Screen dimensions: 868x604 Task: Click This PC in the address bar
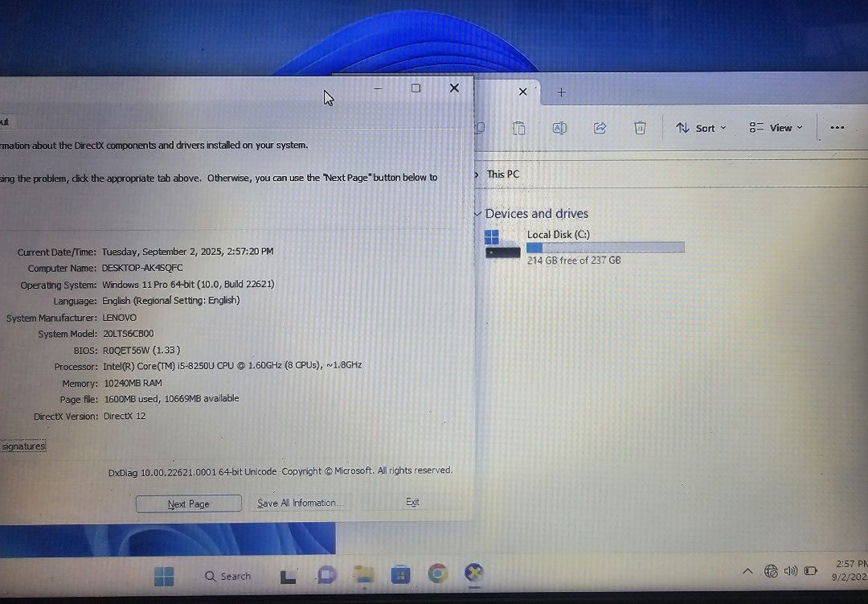(502, 174)
